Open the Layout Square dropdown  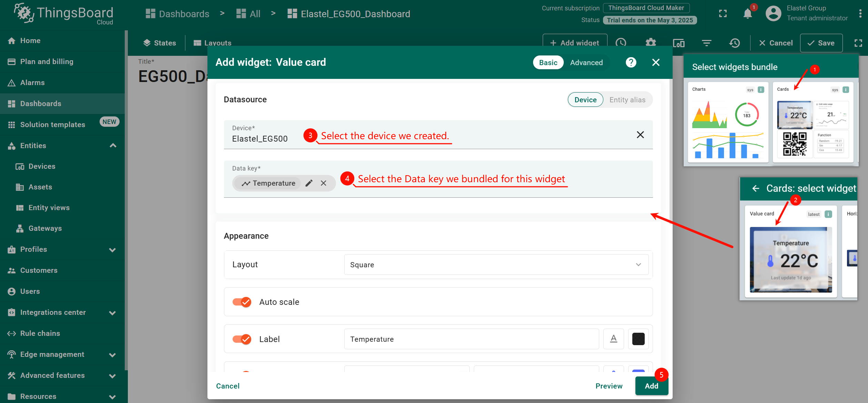tap(496, 265)
